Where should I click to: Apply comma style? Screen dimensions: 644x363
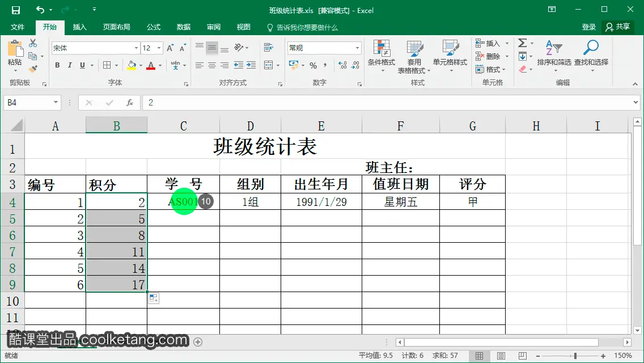[325, 65]
